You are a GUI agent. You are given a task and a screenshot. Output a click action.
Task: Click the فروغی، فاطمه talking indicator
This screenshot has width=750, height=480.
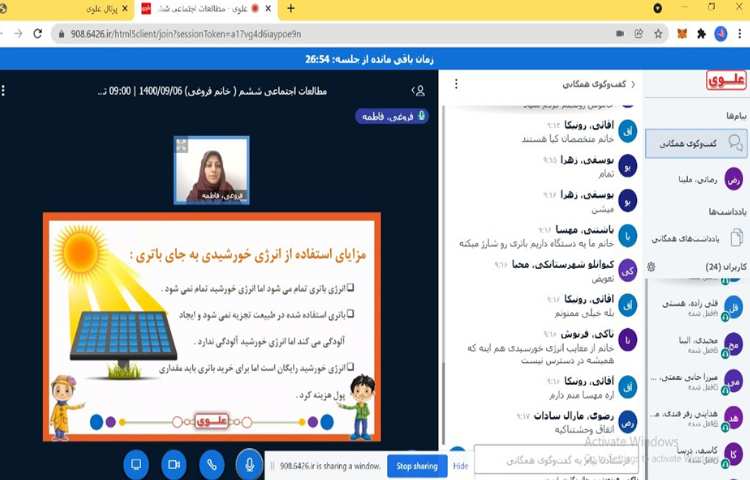pyautogui.click(x=392, y=116)
